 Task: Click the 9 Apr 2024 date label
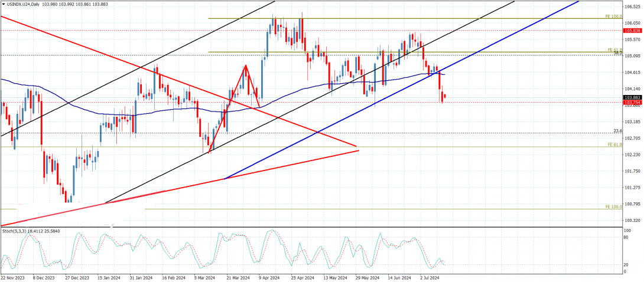269,278
